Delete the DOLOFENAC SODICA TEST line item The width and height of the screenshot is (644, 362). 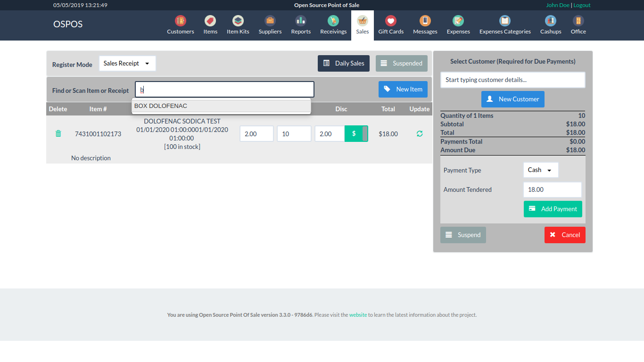pyautogui.click(x=58, y=133)
